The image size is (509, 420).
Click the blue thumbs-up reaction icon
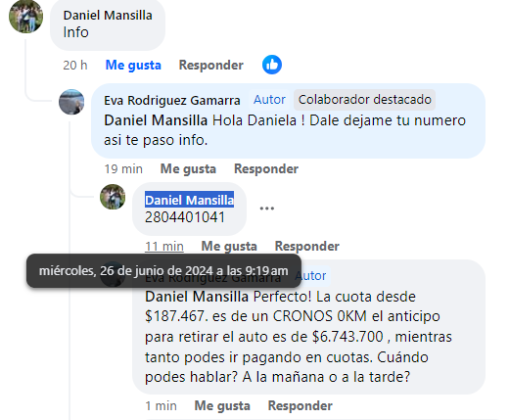(x=272, y=65)
